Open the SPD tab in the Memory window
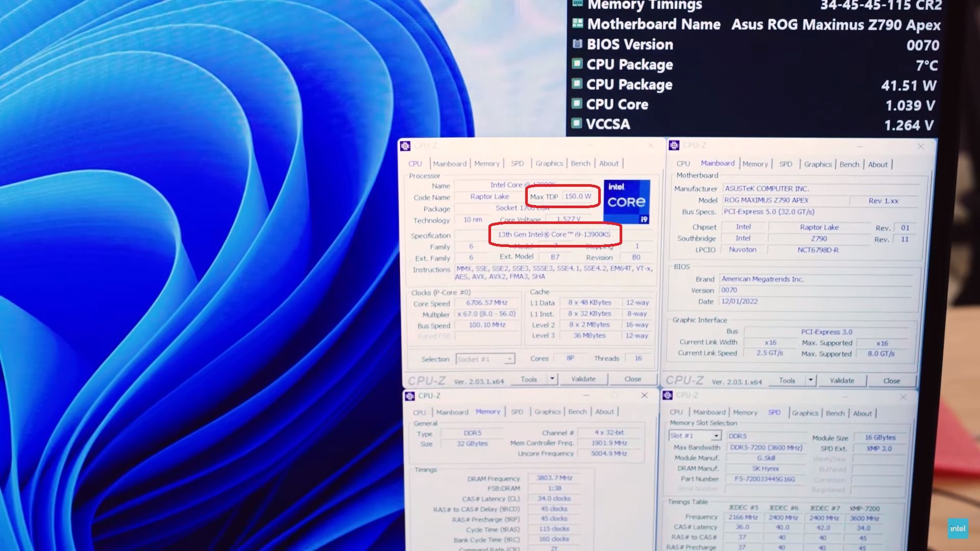Image resolution: width=980 pixels, height=551 pixels. pyautogui.click(x=517, y=412)
